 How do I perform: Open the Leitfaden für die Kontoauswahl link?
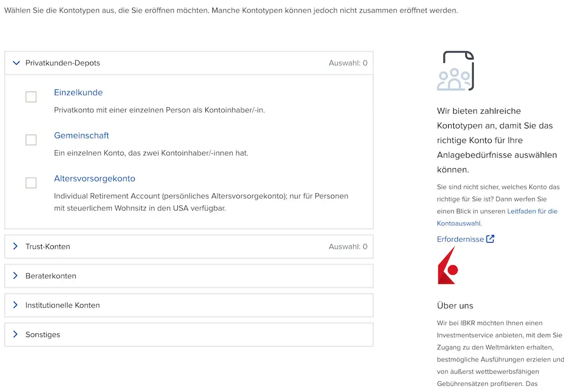(x=532, y=211)
